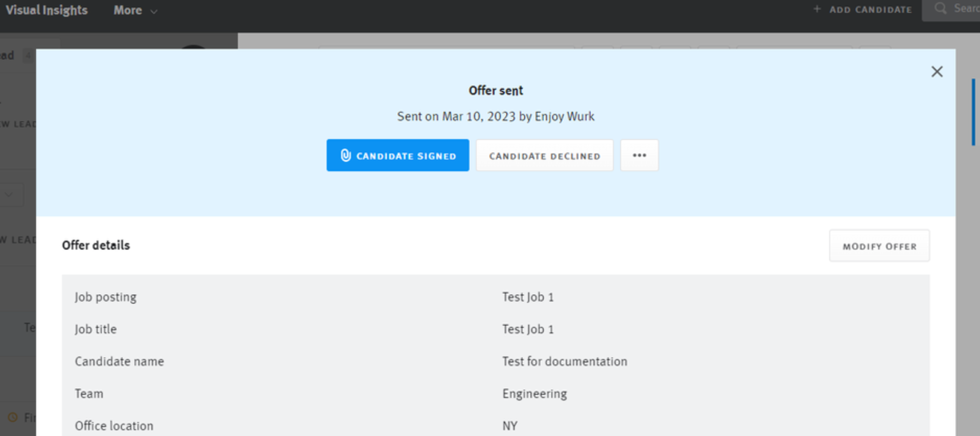Viewport: 980px width, 436px height.
Task: Click the 'Sent on Mar 10, 2023' text
Action: [495, 116]
